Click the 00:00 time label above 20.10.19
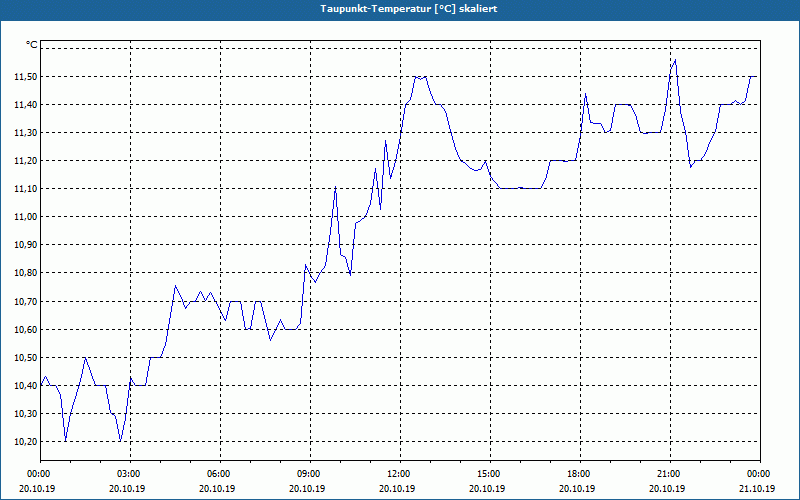 coord(41,474)
